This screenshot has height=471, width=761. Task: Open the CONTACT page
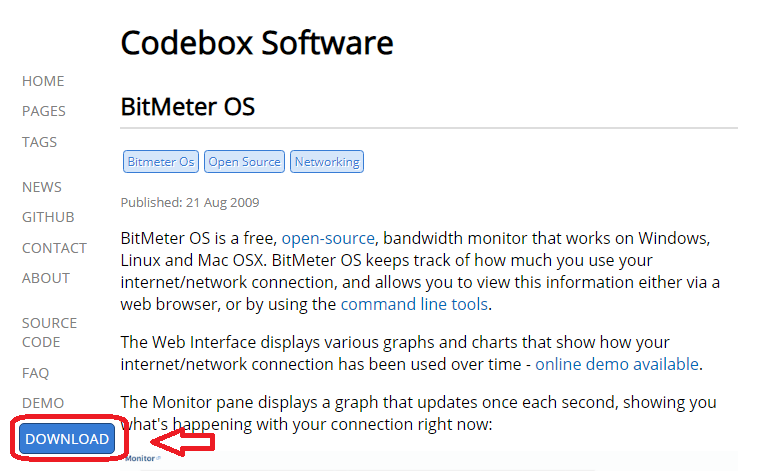54,248
